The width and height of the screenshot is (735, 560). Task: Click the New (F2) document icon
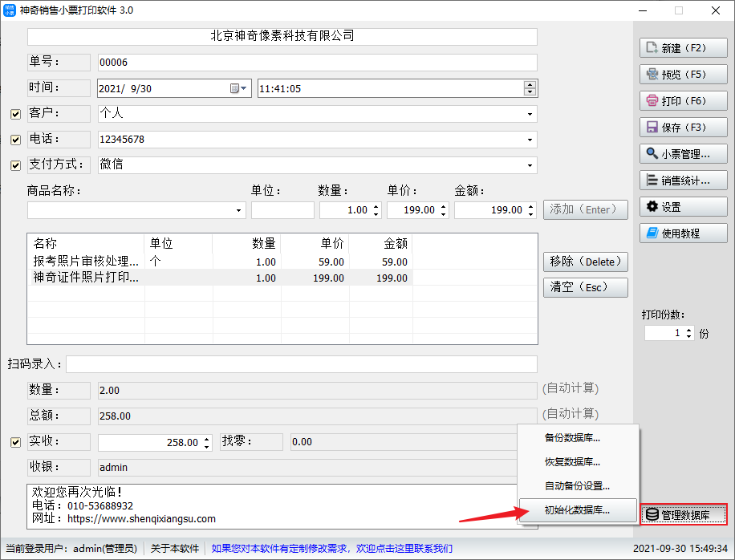(652, 48)
